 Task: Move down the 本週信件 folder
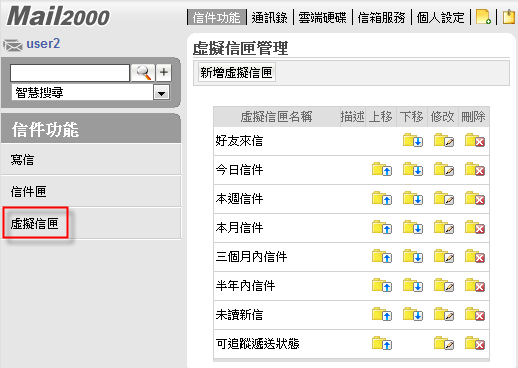pos(413,199)
